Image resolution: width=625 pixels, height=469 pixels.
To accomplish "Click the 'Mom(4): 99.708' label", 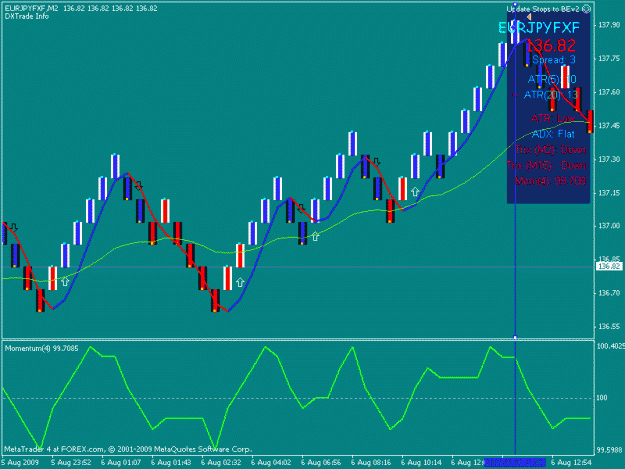I will pos(550,181).
